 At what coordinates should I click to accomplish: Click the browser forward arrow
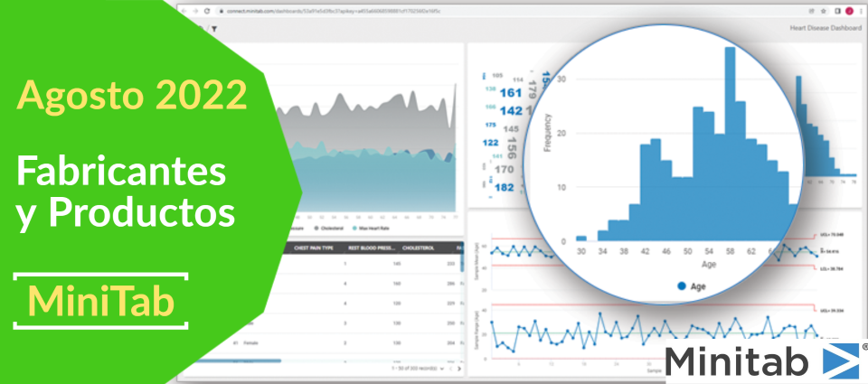tap(195, 11)
